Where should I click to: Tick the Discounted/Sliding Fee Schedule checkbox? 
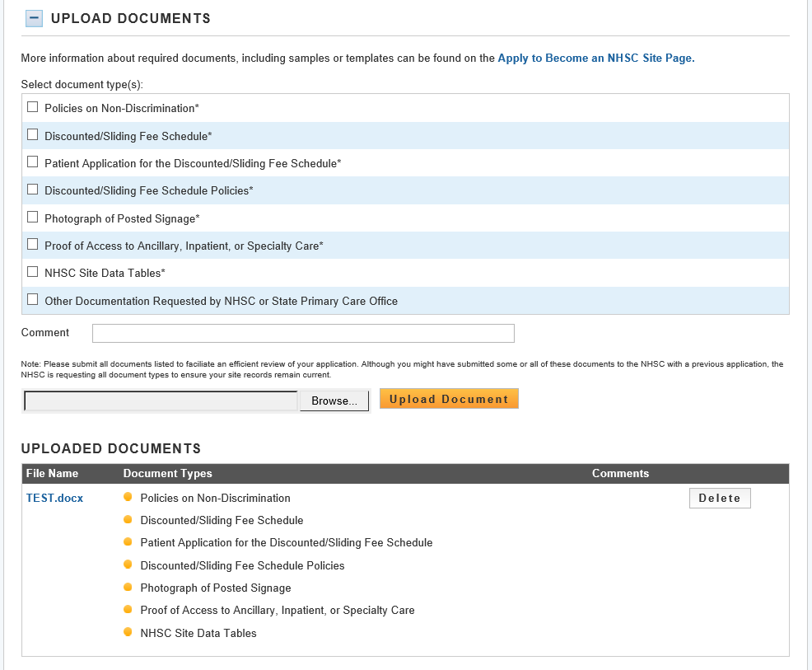33,134
